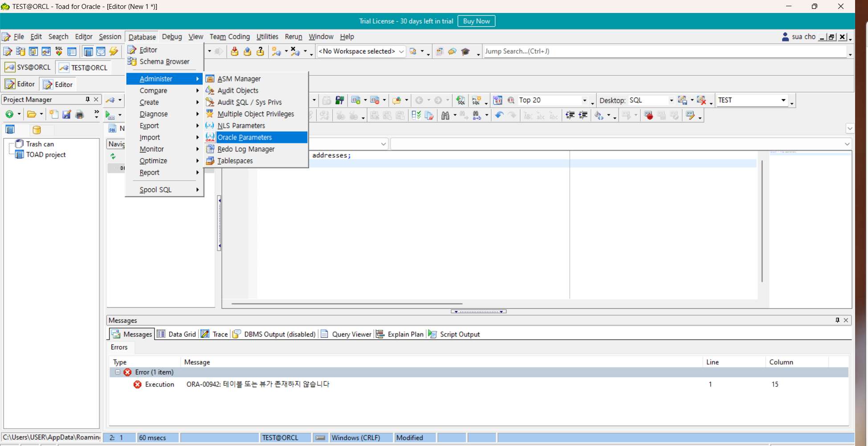Image resolution: width=868 pixels, height=446 pixels.
Task: Click the left-pointing indent arrow icon
Action: (570, 116)
